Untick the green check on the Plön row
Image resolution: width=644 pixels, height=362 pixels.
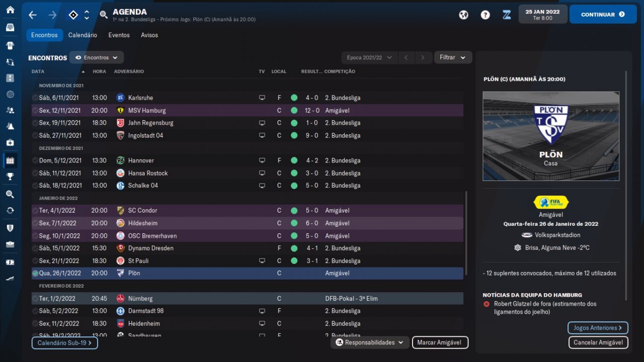tap(35, 274)
